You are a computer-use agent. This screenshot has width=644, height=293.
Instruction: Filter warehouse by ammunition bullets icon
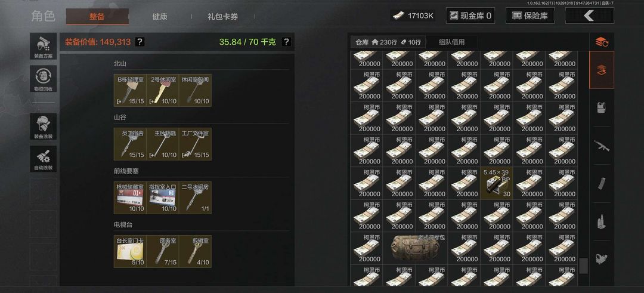click(x=602, y=221)
